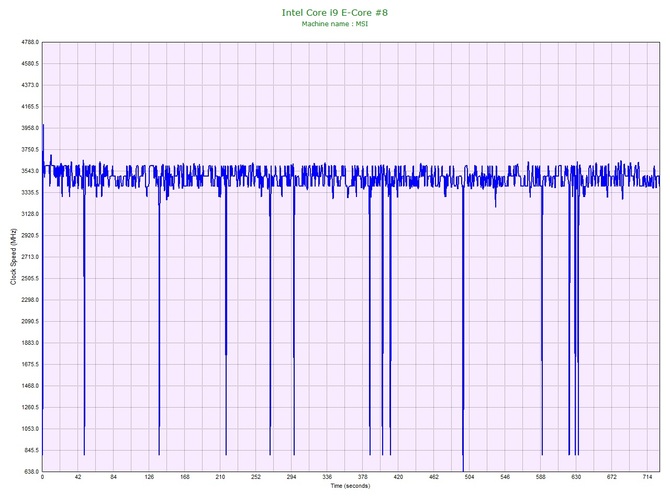Select the 3335.5 y-axis value

(30, 193)
